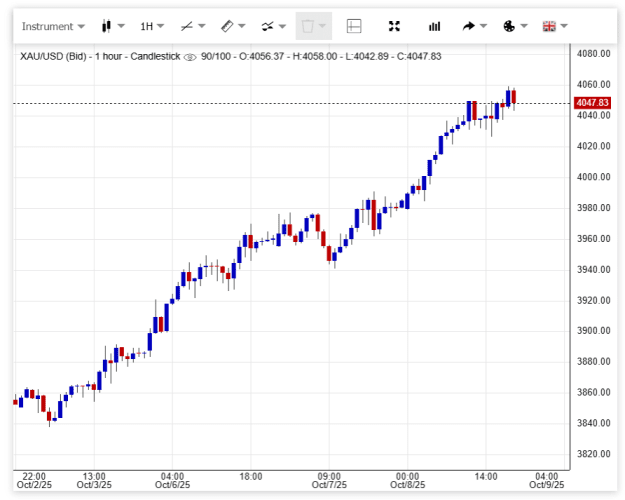
Task: Click the XAU/USD (Bid) chart title text
Action: (53, 56)
